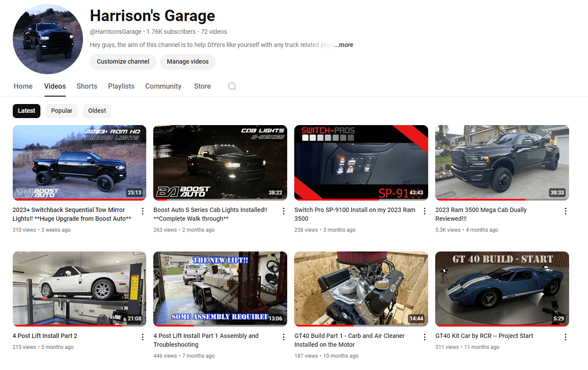The image size is (588, 370).
Task: Go to the Home tab
Action: [x=23, y=86]
